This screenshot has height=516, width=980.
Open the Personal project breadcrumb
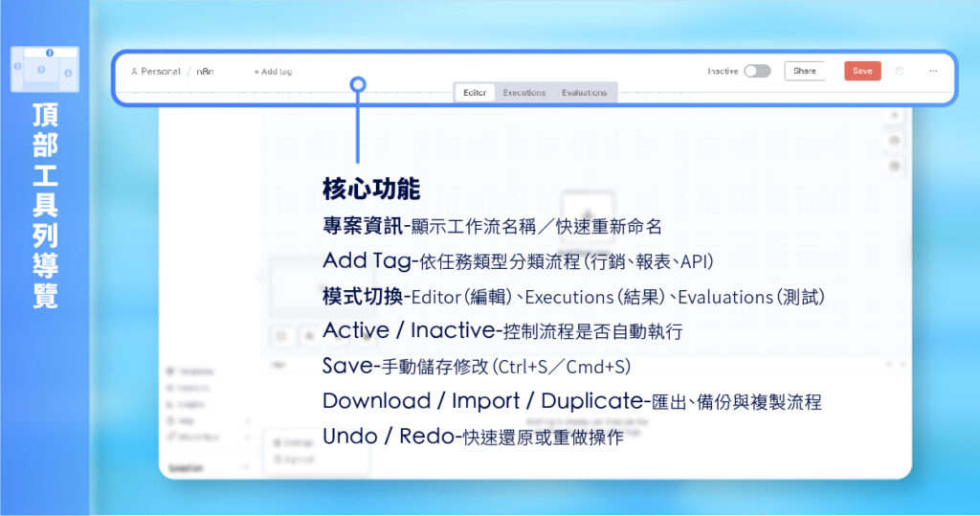click(156, 71)
